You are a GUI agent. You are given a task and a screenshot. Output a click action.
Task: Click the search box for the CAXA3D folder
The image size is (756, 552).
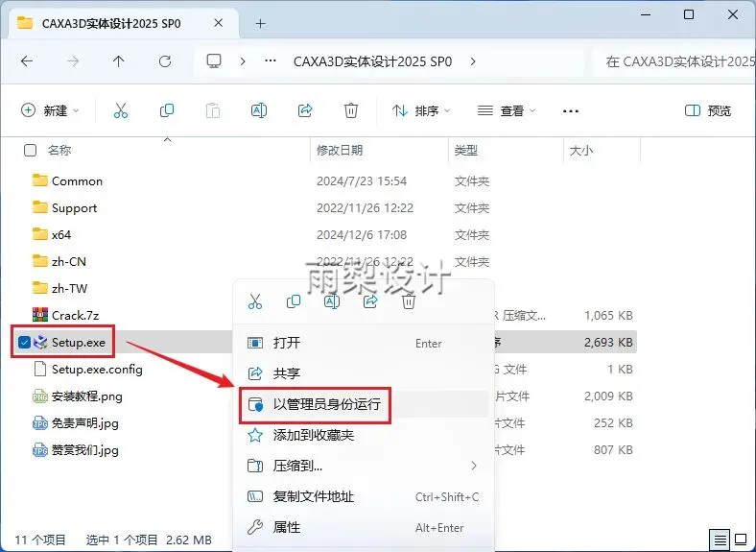pos(674,61)
